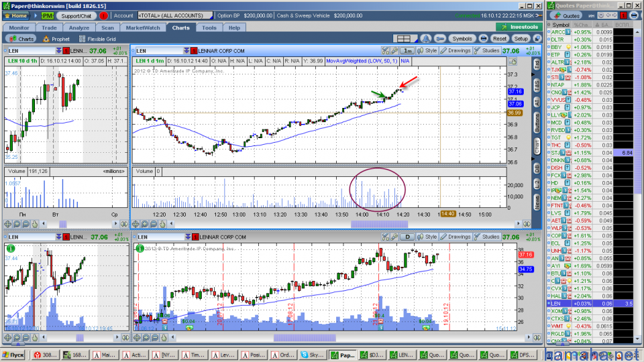Open the Analyze tab
This screenshot has width=644, height=362.
pyautogui.click(x=79, y=28)
